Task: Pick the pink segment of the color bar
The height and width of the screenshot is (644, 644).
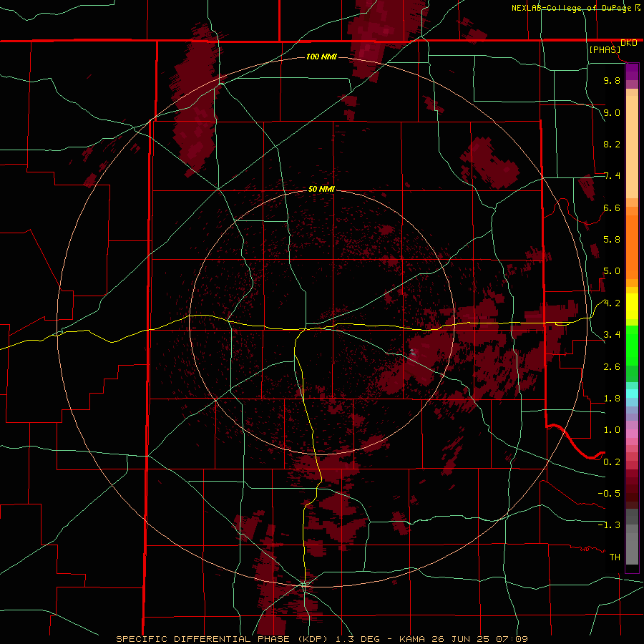Action: pyautogui.click(x=632, y=434)
